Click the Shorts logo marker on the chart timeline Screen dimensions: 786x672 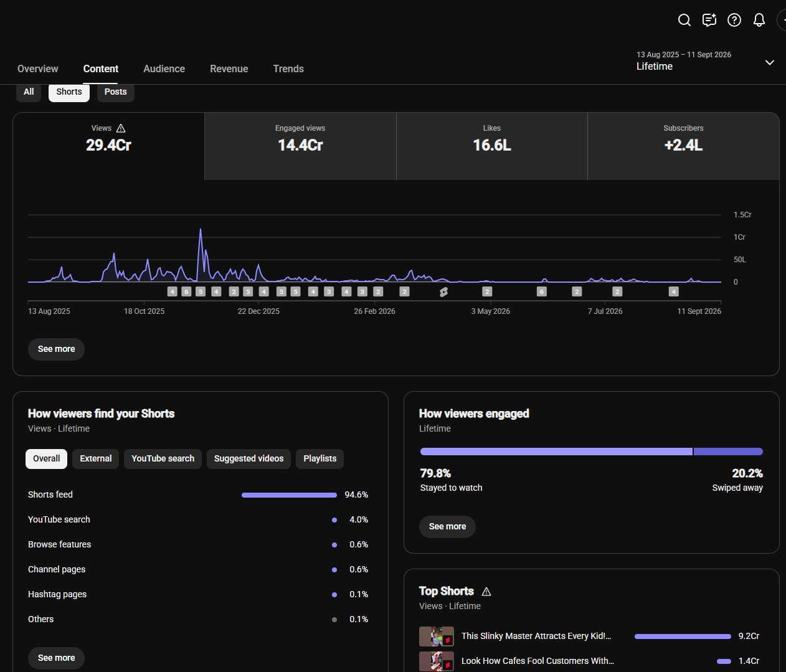point(443,291)
